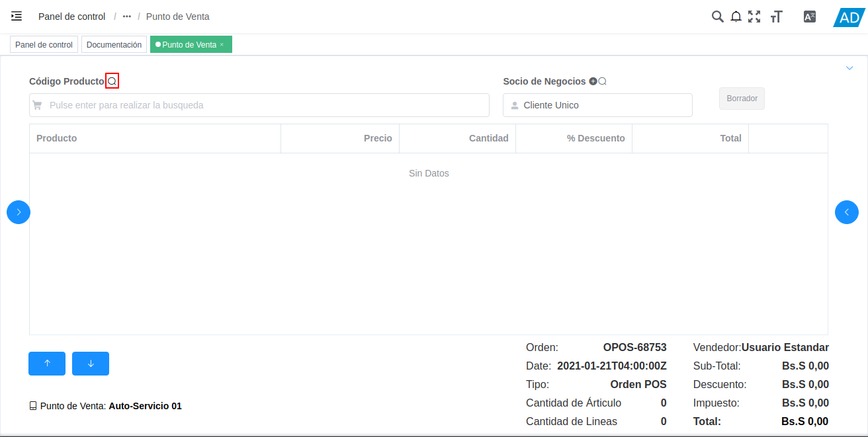Collapse the header using the top-right chevron

(x=849, y=67)
